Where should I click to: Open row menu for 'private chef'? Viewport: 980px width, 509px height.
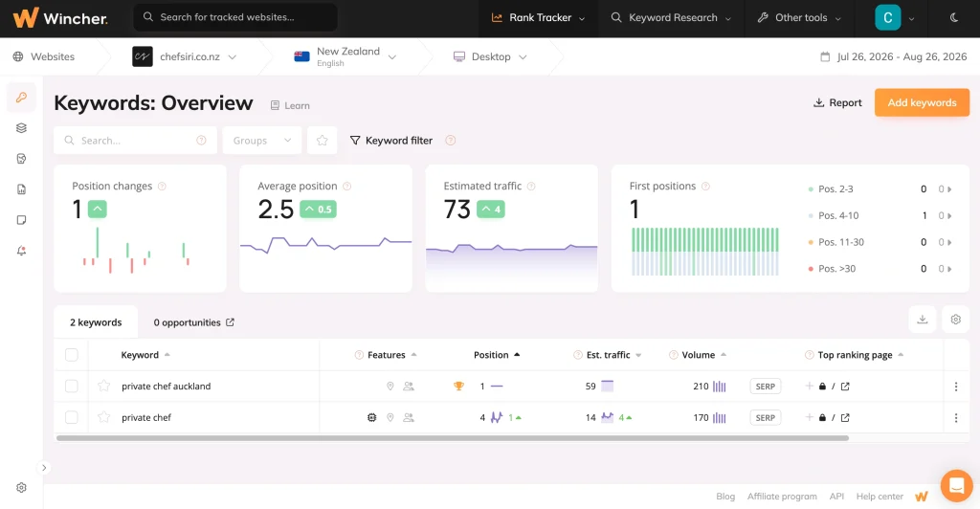pyautogui.click(x=956, y=418)
